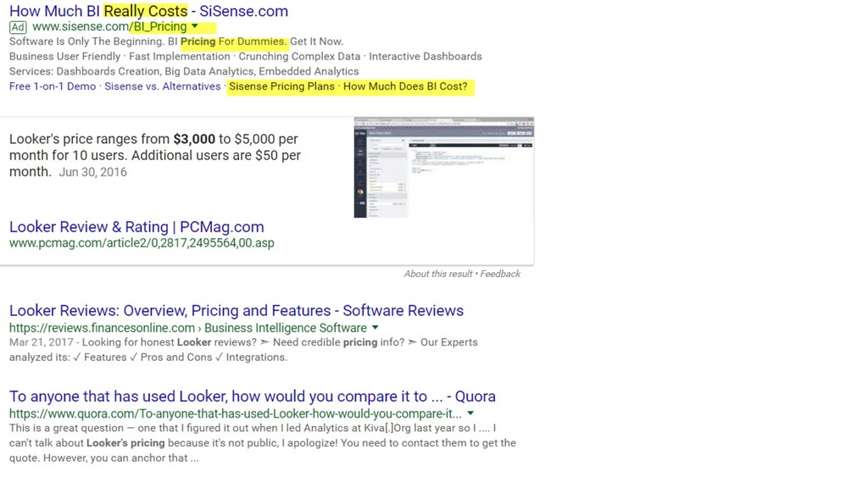Click the Ad badge beside the sisense.com URL

(18, 27)
